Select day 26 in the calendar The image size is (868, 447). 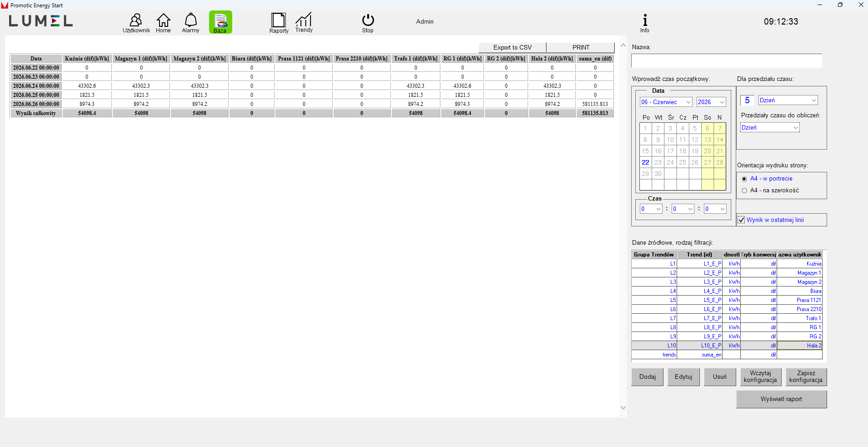point(695,162)
